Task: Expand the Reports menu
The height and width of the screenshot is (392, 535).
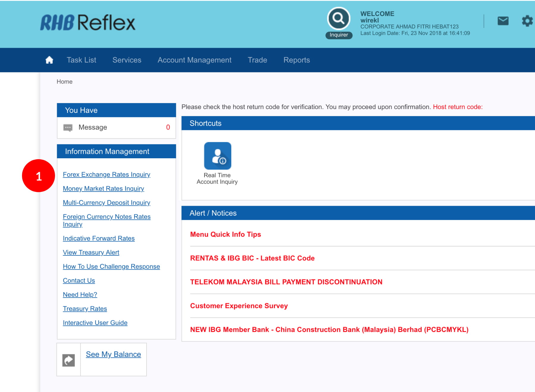Action: pos(297,60)
